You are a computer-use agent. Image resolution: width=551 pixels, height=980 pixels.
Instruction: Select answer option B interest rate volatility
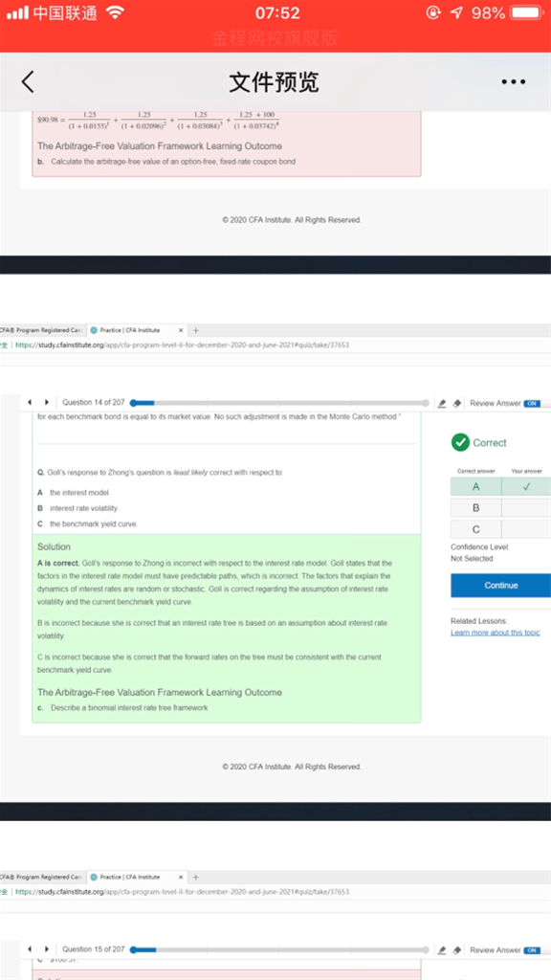(x=77, y=508)
